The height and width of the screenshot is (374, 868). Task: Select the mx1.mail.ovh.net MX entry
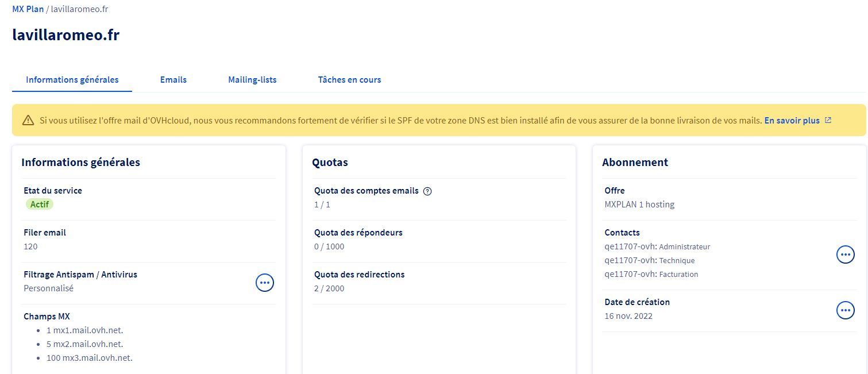tap(84, 330)
